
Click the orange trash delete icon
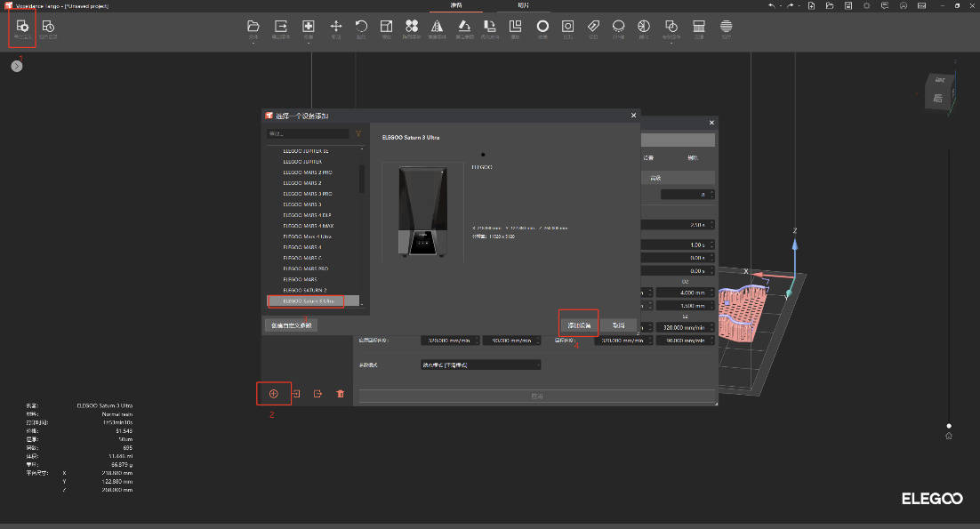(x=340, y=394)
